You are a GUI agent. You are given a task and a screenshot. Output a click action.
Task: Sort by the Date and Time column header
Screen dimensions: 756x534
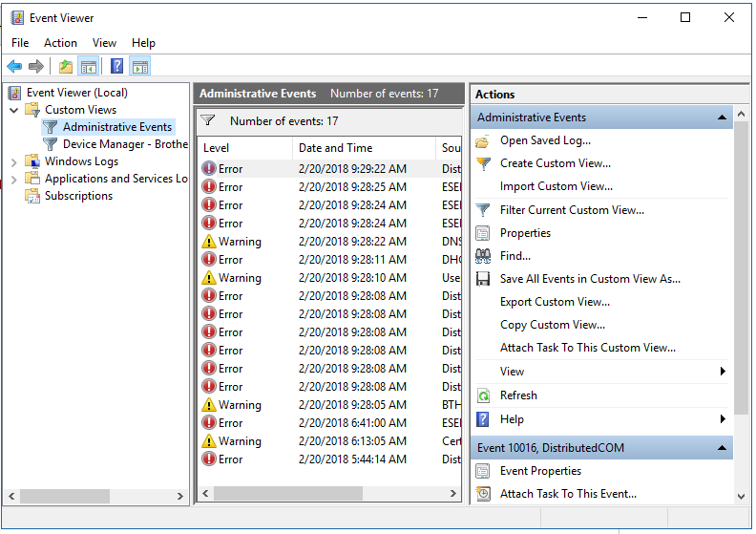pos(364,148)
